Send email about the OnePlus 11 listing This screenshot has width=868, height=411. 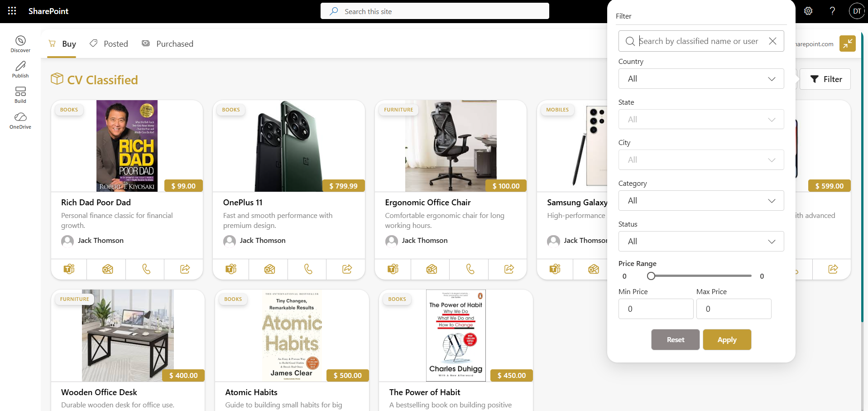(x=269, y=269)
